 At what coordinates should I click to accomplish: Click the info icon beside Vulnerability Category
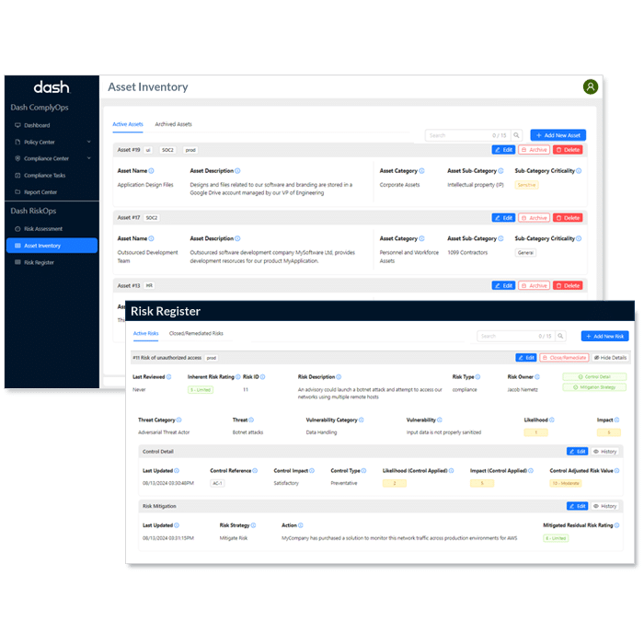[x=361, y=420]
